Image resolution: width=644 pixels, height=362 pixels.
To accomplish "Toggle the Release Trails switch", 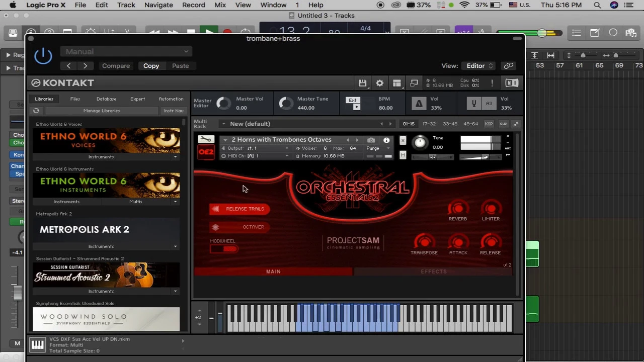I will (x=239, y=209).
